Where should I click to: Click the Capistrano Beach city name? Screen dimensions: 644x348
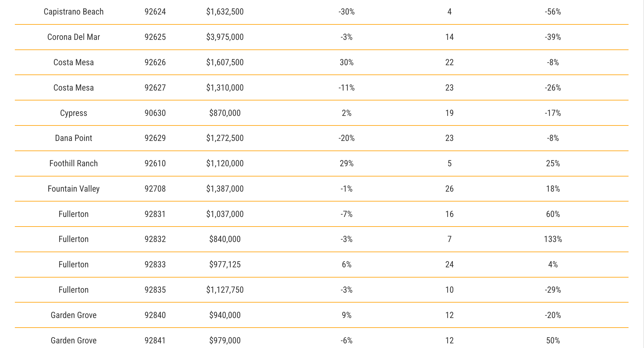(x=74, y=12)
